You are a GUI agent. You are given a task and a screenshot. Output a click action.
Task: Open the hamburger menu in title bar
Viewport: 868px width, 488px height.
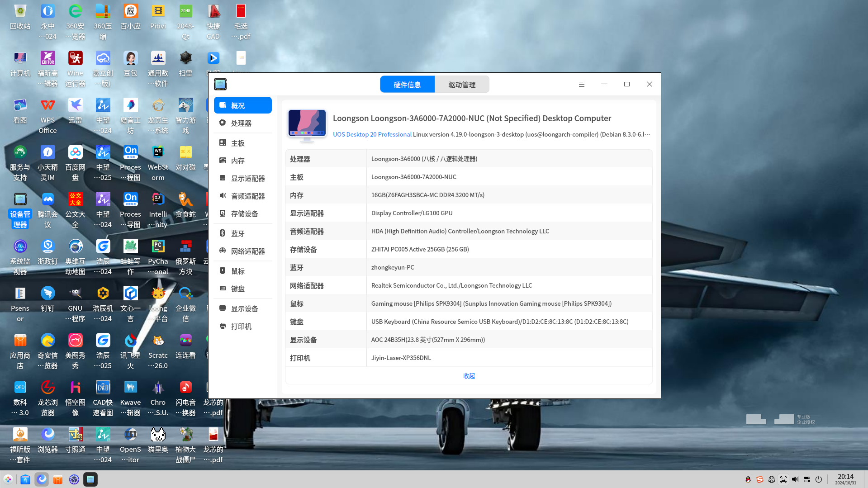pyautogui.click(x=582, y=85)
